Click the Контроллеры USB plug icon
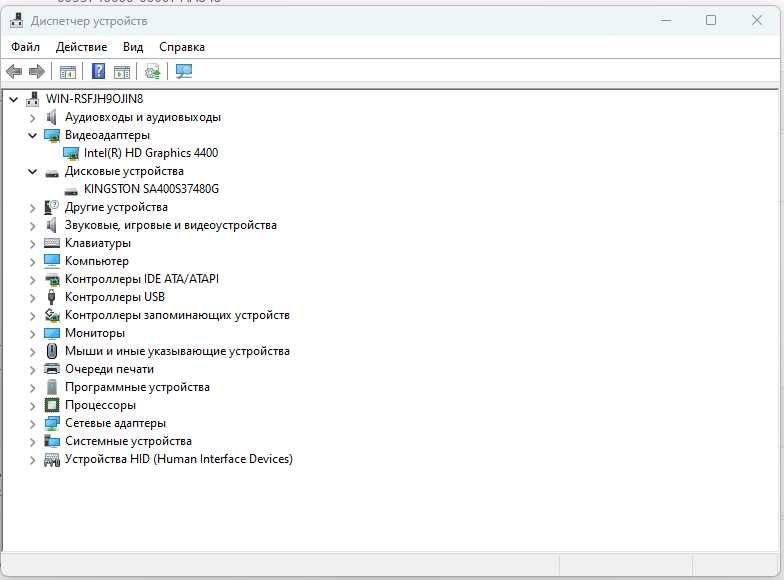 click(x=51, y=297)
